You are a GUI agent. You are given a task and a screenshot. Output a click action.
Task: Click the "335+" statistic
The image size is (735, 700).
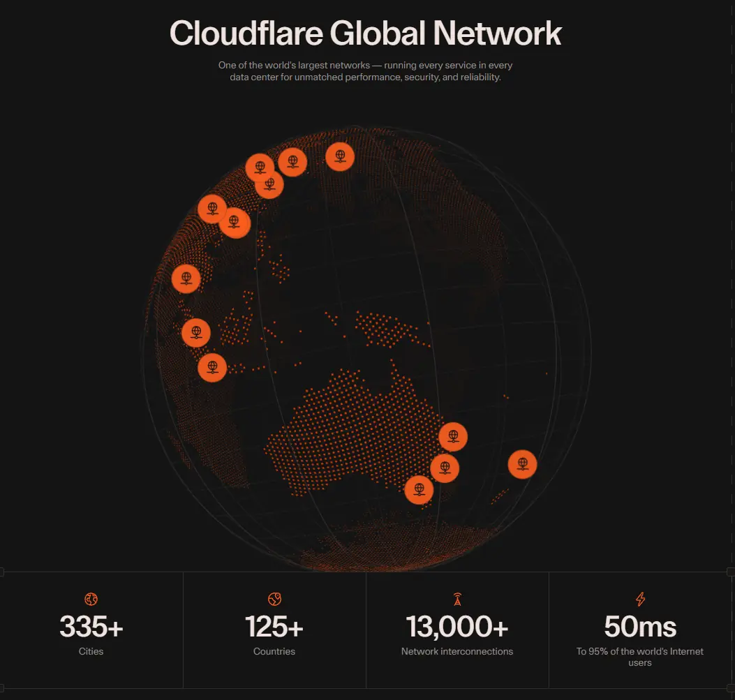click(91, 627)
